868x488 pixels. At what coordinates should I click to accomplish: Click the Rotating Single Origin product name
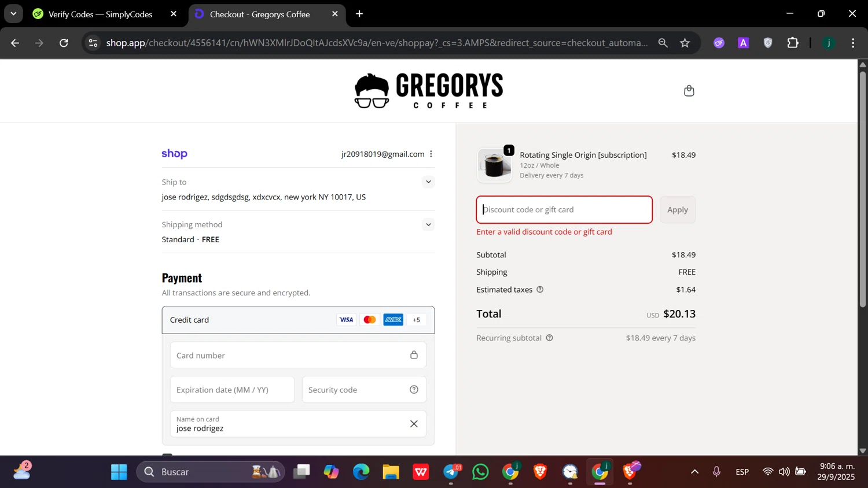pos(583,155)
